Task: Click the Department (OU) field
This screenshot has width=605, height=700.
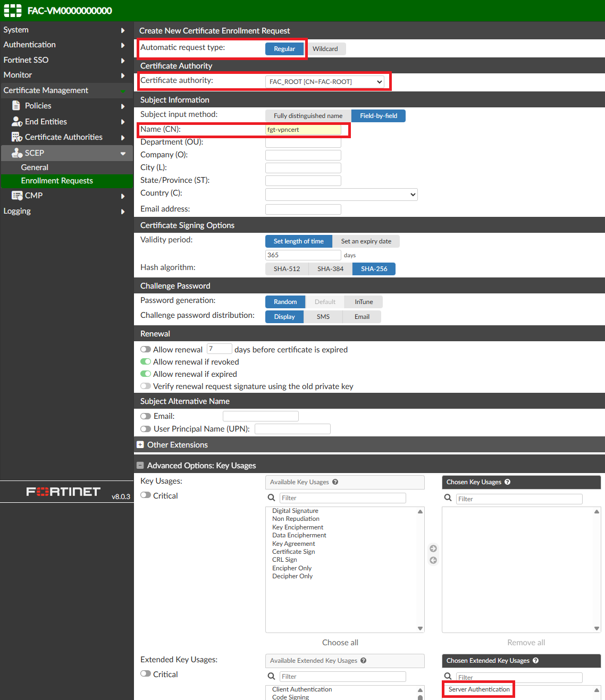Action: point(303,142)
